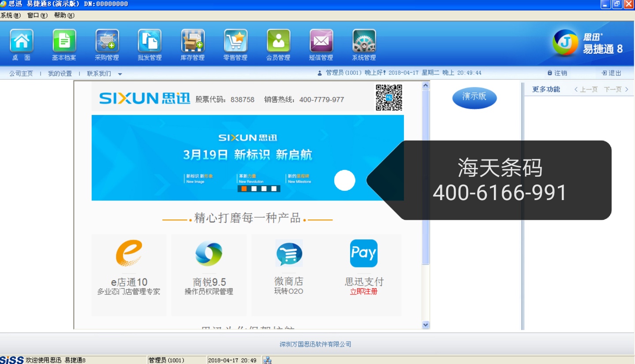The image size is (635, 364).
Task: Select the first orange banner slide indicator
Action: pos(244,189)
